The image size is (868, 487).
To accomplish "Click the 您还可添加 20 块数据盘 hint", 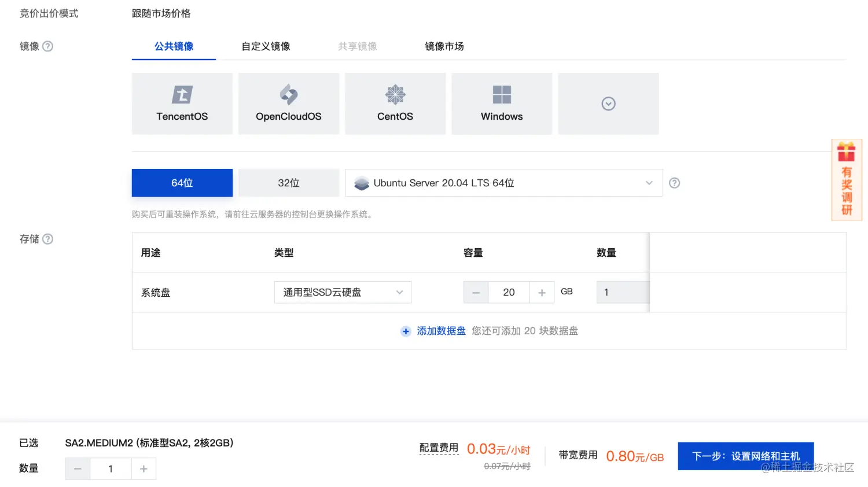I will coord(525,331).
